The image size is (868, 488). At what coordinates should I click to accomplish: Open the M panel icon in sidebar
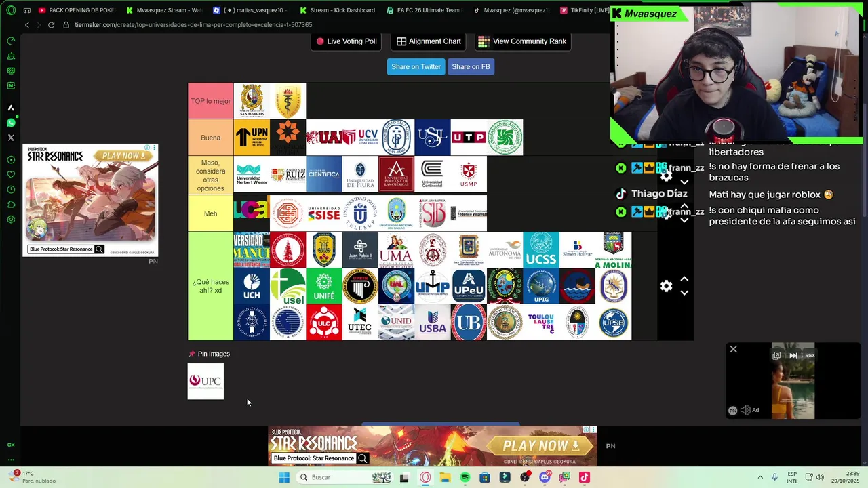pyautogui.click(x=11, y=85)
